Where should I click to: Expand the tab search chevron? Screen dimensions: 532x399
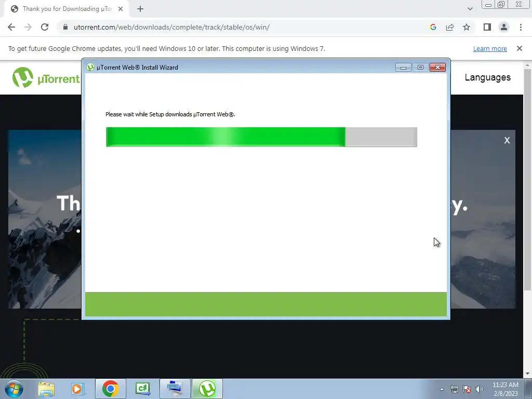pos(470,9)
